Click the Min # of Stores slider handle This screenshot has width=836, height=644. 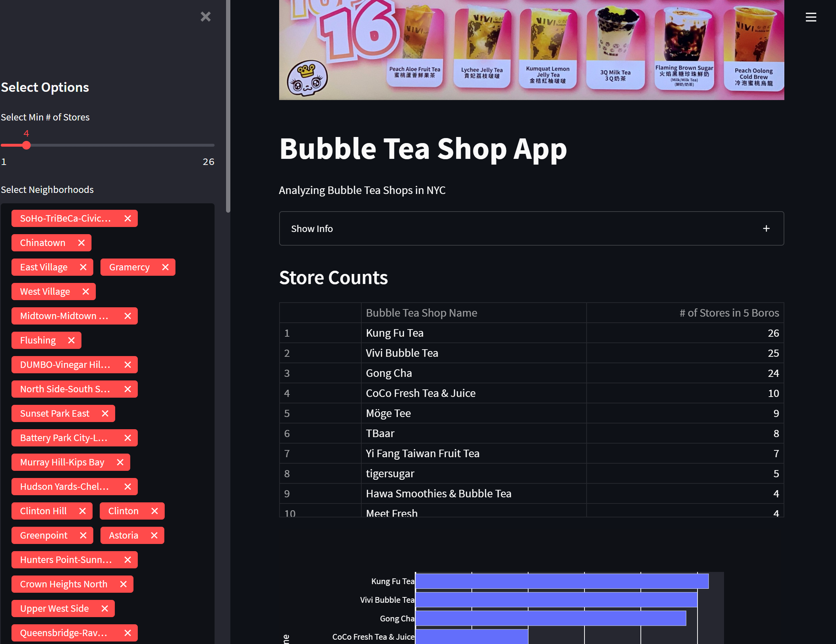tap(27, 146)
